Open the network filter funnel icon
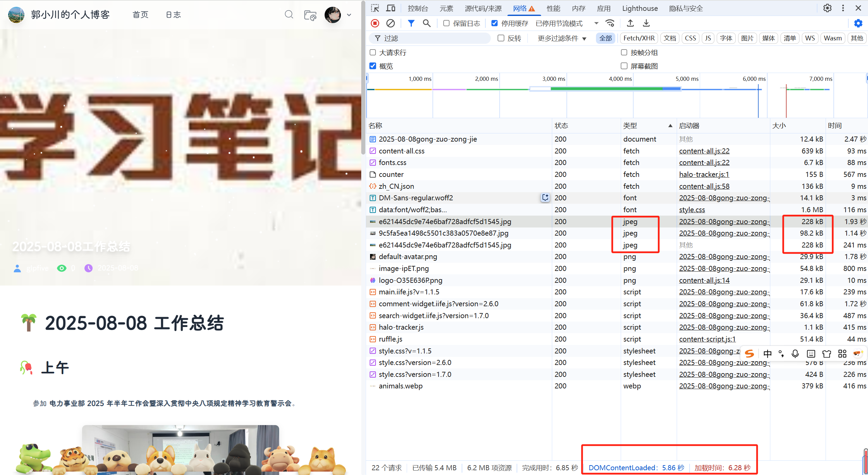This screenshot has width=868, height=475. tap(411, 23)
